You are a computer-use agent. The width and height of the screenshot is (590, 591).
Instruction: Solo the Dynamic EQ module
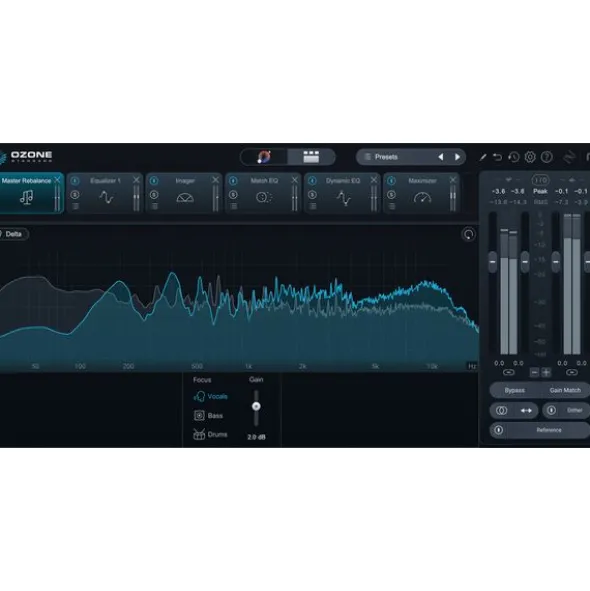(x=312, y=194)
